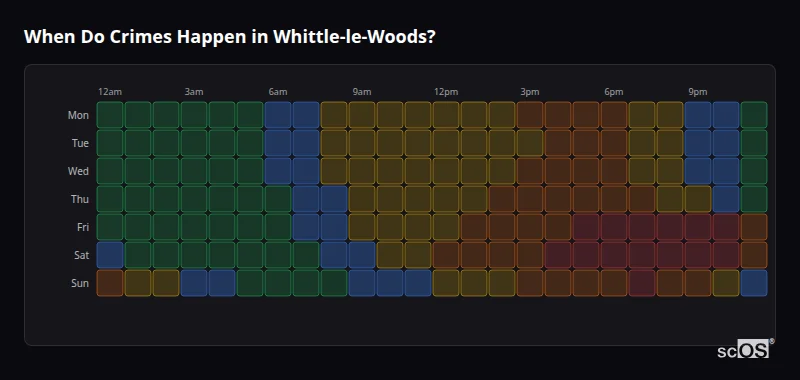This screenshot has height=380, width=800.
Task: Click the 9am column header
Action: click(362, 92)
